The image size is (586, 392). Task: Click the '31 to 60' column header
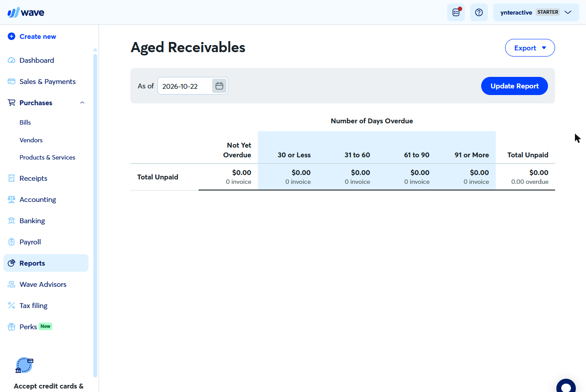(x=357, y=155)
